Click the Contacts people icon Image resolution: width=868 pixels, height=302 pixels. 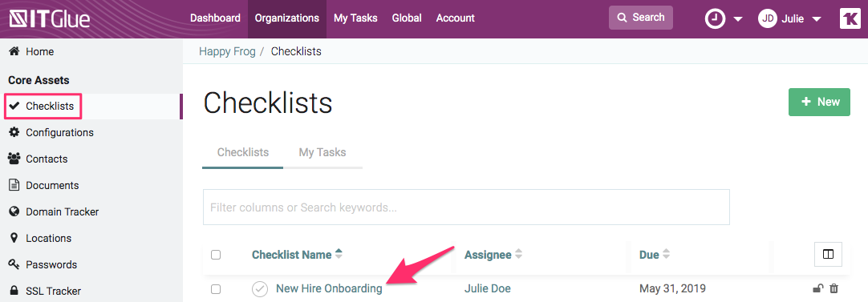(x=14, y=159)
